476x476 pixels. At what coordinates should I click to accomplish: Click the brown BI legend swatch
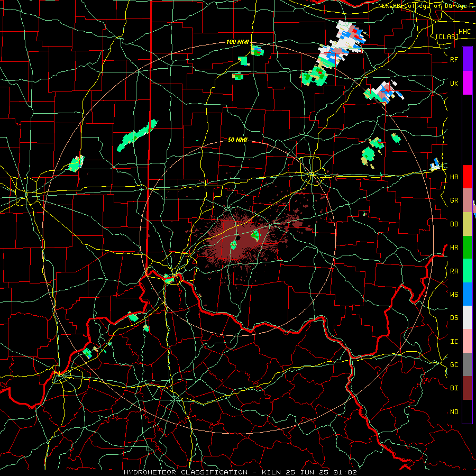(x=467, y=388)
